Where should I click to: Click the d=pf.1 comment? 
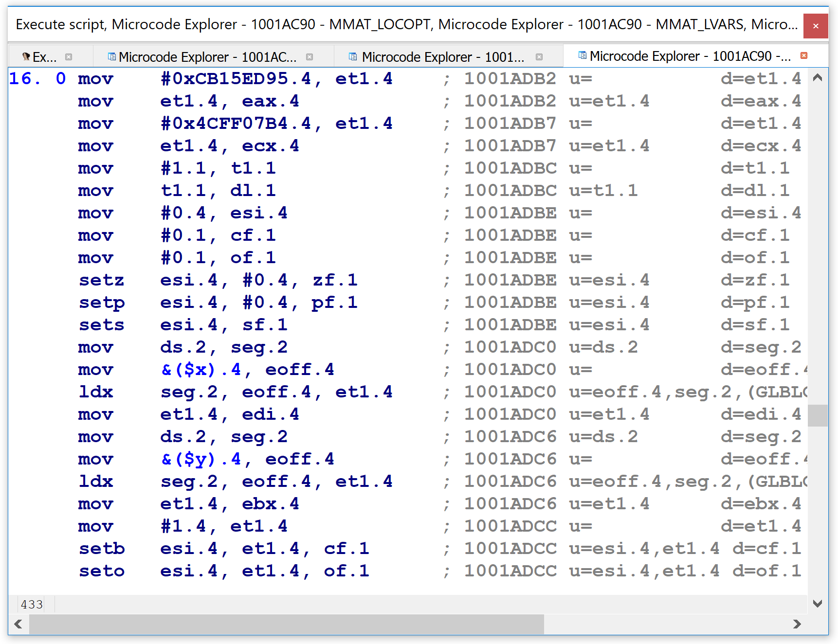click(x=755, y=303)
